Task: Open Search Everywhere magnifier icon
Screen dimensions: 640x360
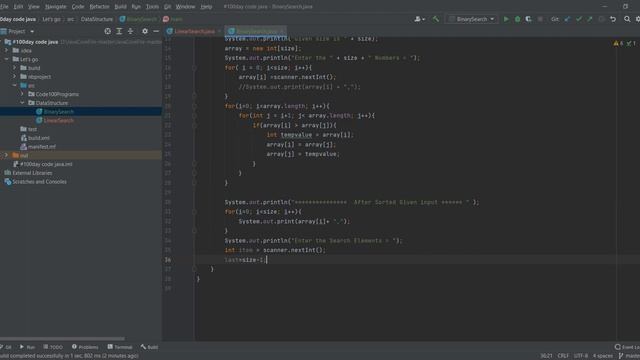Action: click(x=627, y=19)
